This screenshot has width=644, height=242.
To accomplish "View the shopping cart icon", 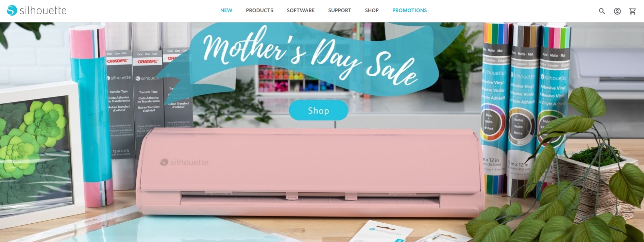I will pyautogui.click(x=632, y=11).
